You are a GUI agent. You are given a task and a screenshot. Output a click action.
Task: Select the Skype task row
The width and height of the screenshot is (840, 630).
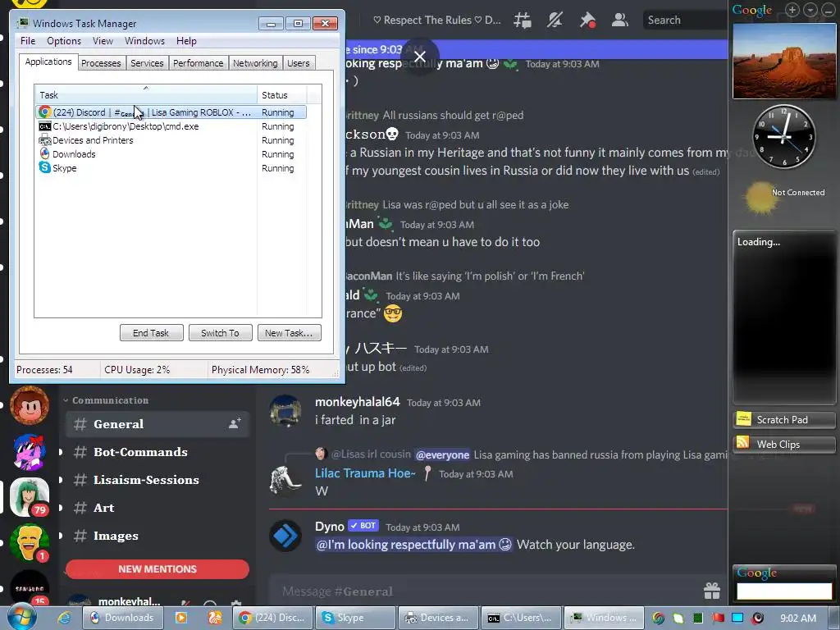171,168
